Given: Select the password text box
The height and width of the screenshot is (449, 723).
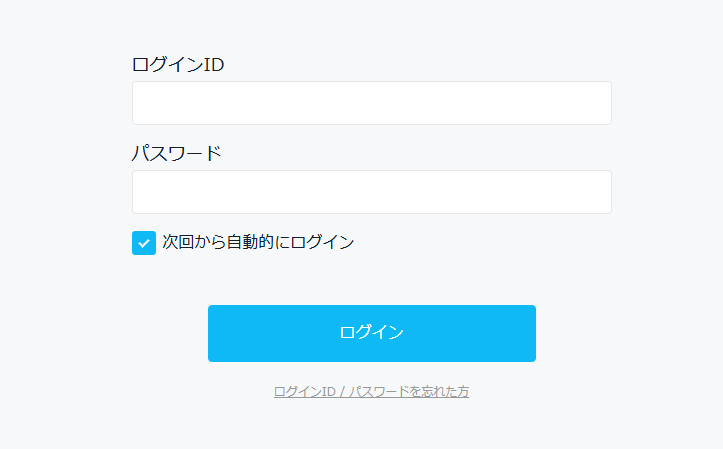Looking at the screenshot, I should [x=371, y=192].
